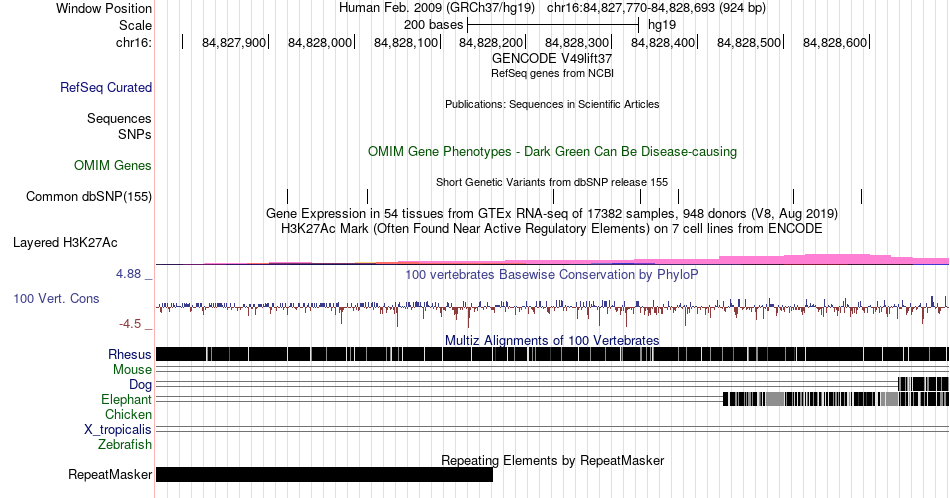Click the Zebrafish alignment label

(x=125, y=444)
